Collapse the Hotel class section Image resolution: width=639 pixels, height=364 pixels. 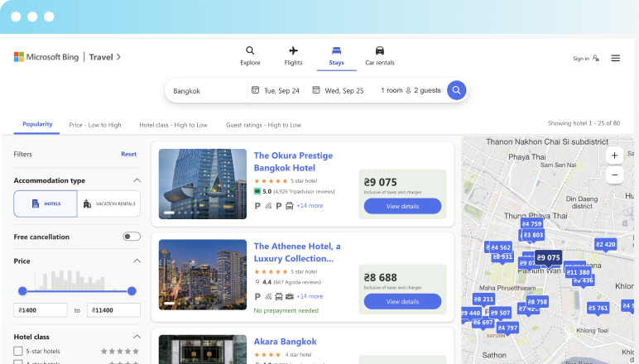tap(137, 337)
